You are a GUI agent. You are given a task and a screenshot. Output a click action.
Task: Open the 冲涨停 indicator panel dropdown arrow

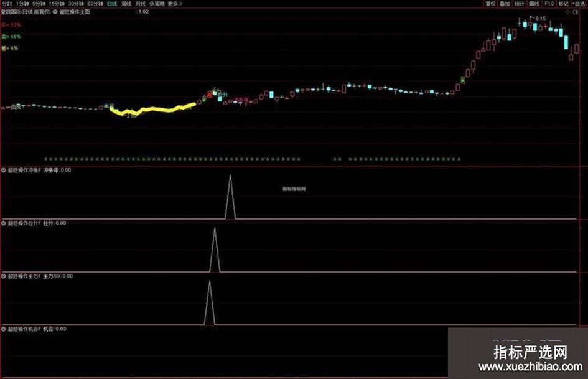click(x=3, y=171)
